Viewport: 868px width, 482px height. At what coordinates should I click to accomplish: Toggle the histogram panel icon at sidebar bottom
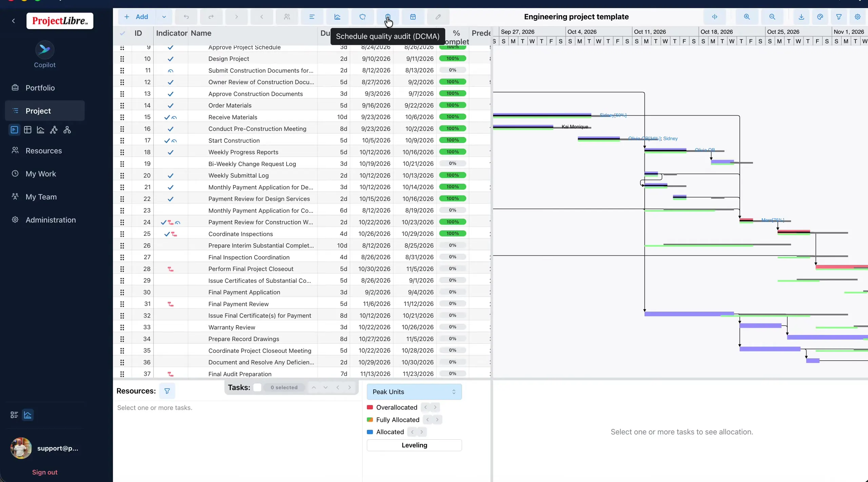pos(28,415)
